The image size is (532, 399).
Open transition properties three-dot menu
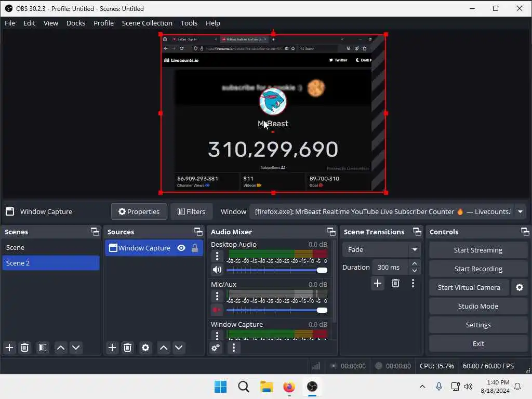click(413, 283)
